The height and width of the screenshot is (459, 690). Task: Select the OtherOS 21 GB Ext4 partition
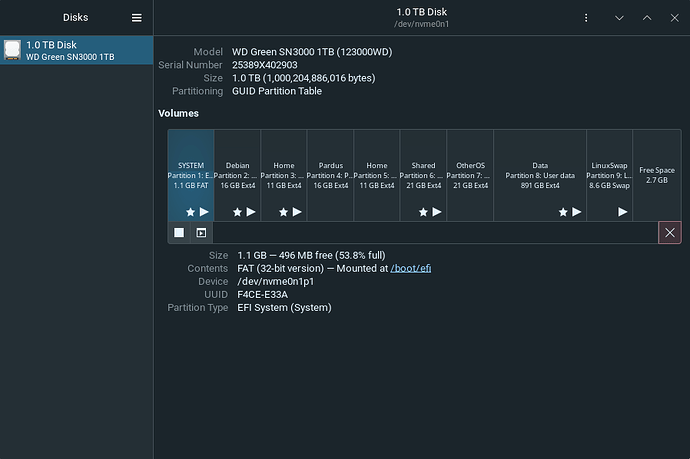(x=470, y=175)
